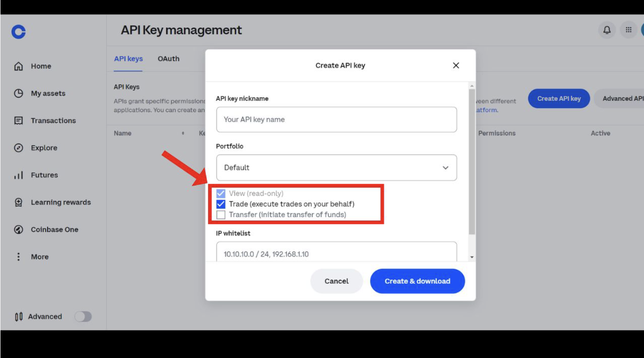
Task: Navigate to Explore section
Action: pyautogui.click(x=44, y=148)
